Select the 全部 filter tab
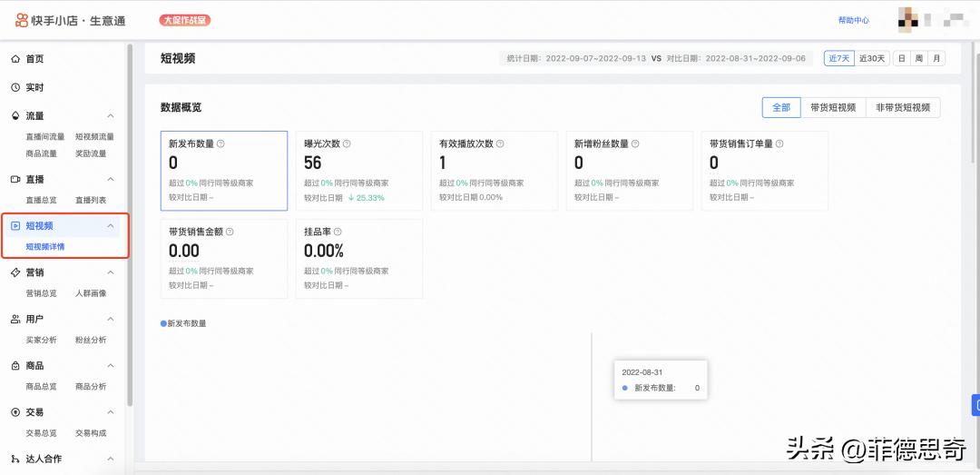This screenshot has height=475, width=980. [x=781, y=108]
